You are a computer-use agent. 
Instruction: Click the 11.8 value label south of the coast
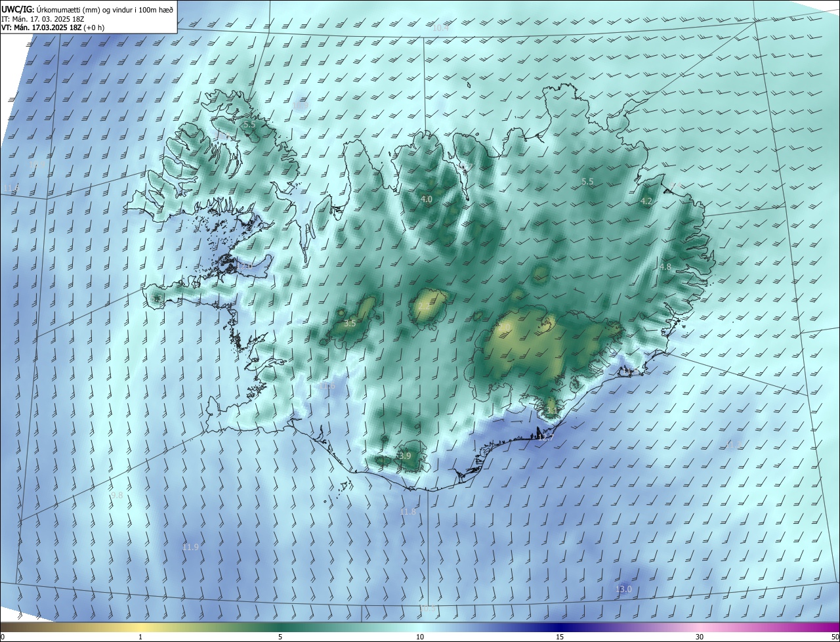(x=408, y=511)
